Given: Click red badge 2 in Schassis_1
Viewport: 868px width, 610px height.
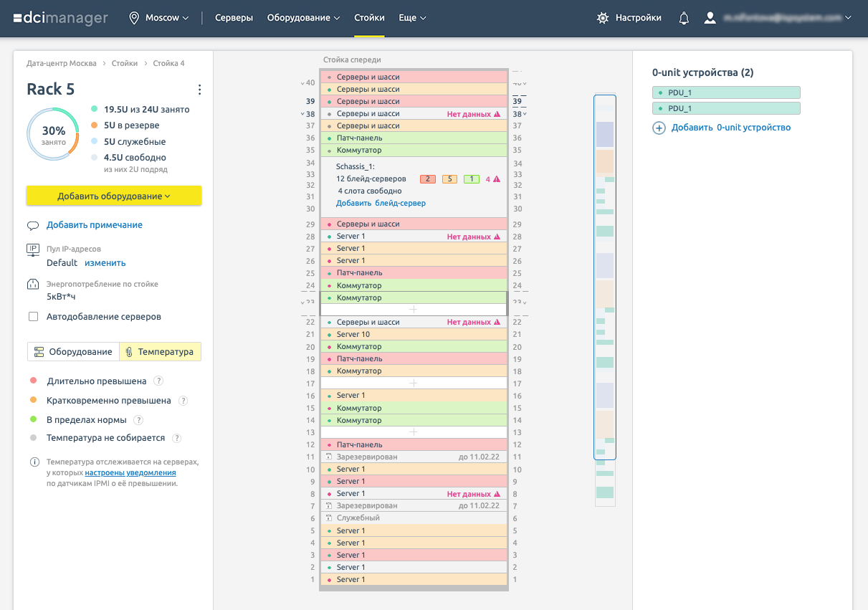Looking at the screenshot, I should coord(427,179).
